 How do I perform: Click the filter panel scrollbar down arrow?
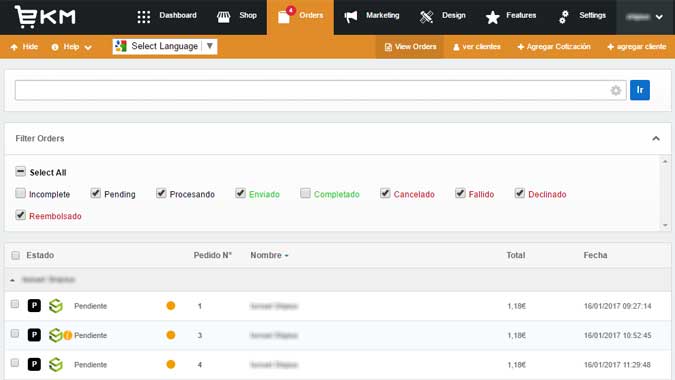(x=665, y=226)
